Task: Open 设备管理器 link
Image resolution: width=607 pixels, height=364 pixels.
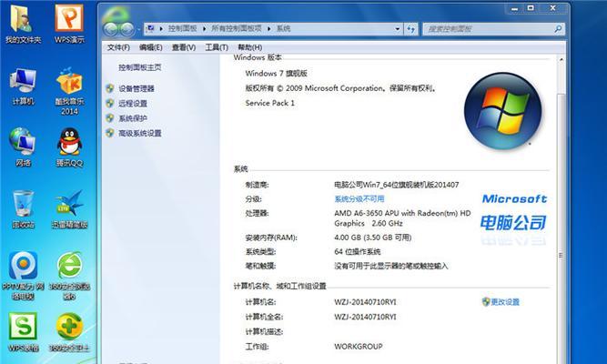Action: (x=137, y=88)
